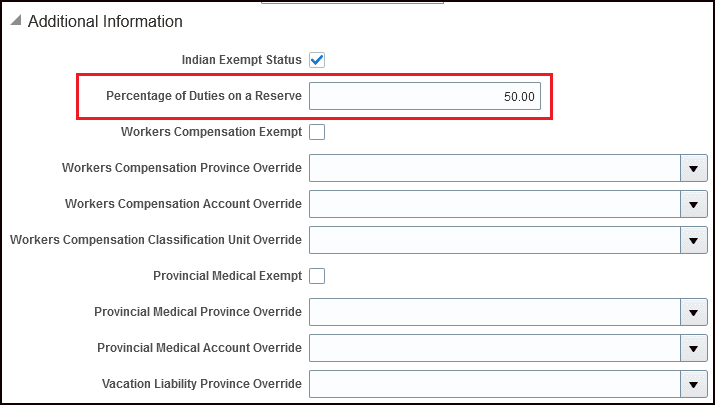Focus the Vacation Liability Province Override box

pyautogui.click(x=494, y=384)
